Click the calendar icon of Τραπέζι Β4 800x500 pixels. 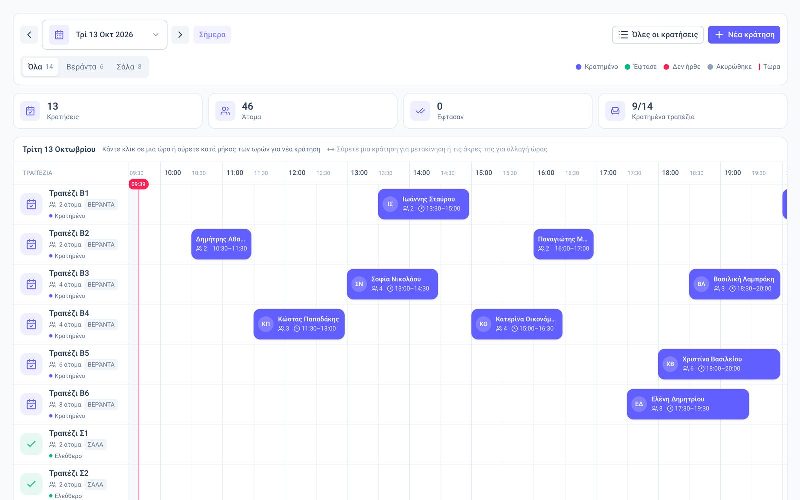[31, 324]
